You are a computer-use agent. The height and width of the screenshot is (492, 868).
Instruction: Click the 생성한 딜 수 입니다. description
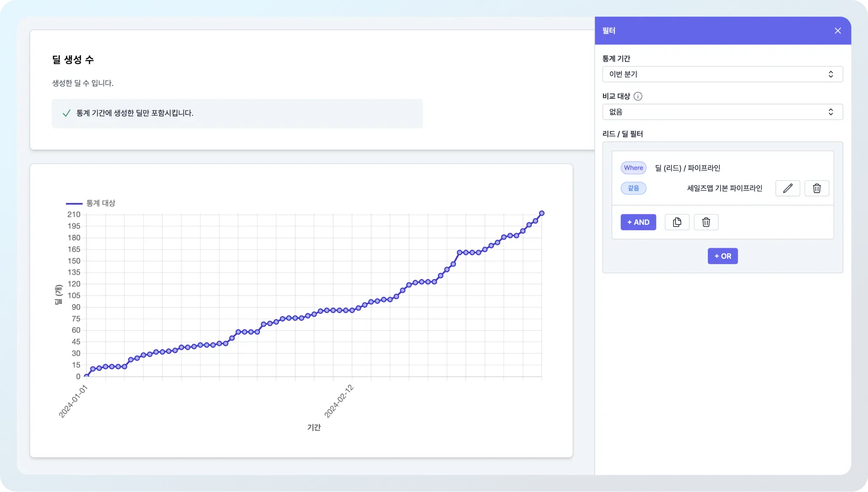[83, 83]
